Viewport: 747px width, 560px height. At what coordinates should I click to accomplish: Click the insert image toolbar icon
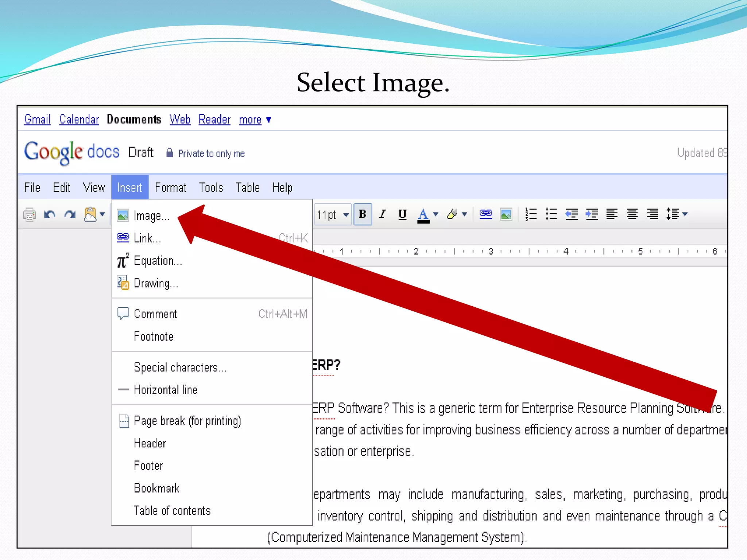click(506, 214)
